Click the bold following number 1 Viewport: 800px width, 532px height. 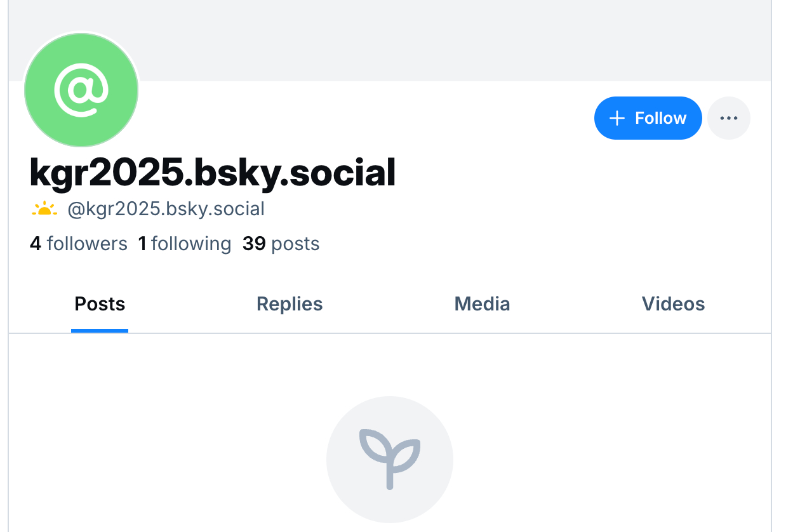(x=142, y=244)
